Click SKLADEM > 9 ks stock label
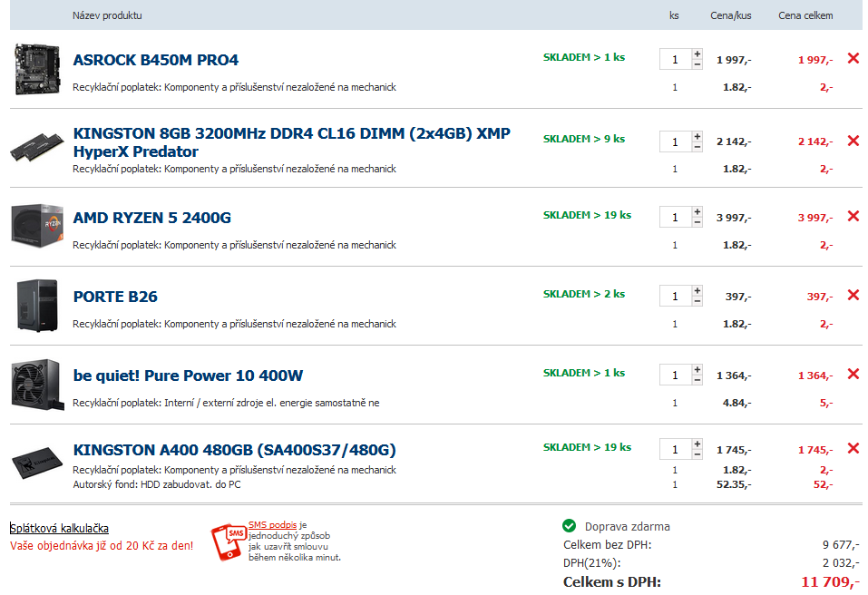This screenshot has height=595, width=868. pyautogui.click(x=584, y=139)
